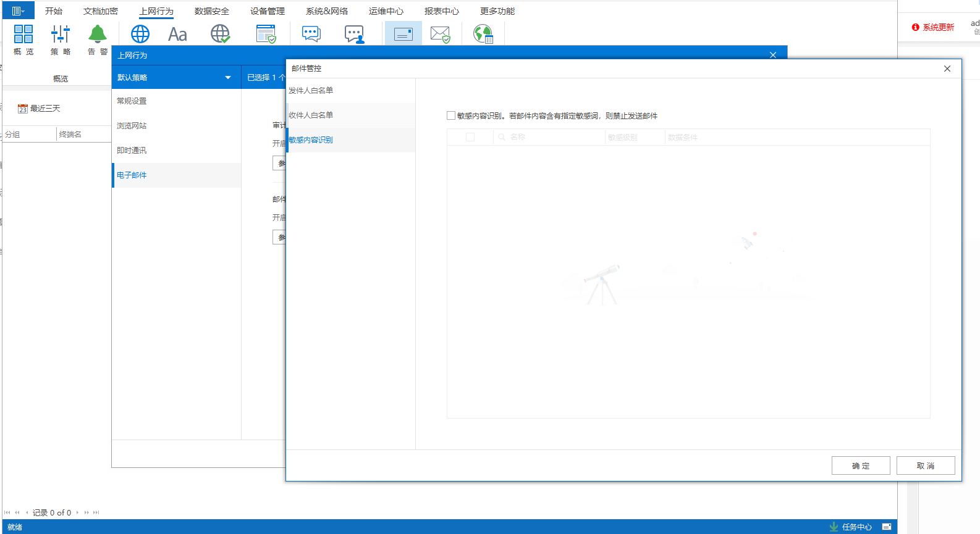Close the 上网行为 policy window

[773, 55]
